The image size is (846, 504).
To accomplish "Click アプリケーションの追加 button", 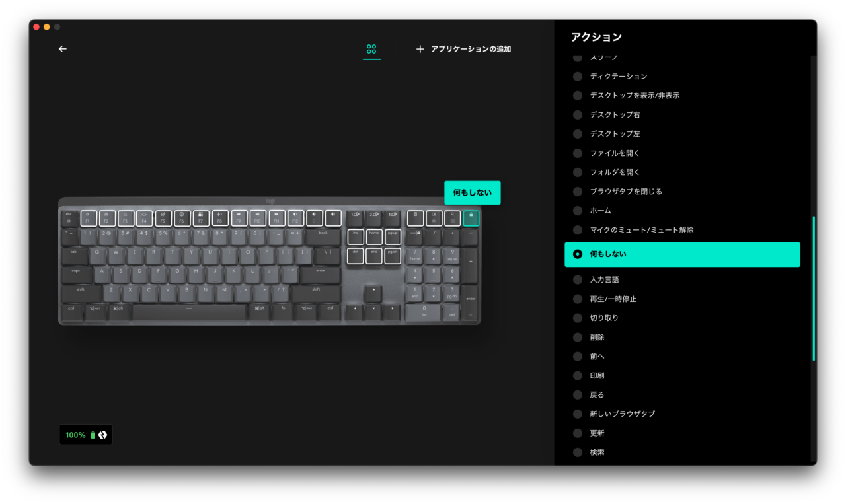I will coord(463,49).
